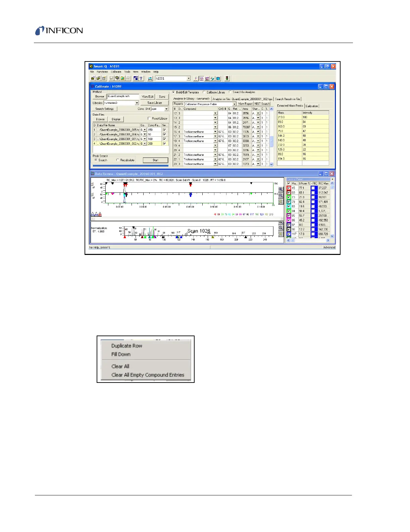410x532 pixels.
Task: Open the Co... dropdown for data file 3
Action: pyautogui.click(x=145, y=139)
